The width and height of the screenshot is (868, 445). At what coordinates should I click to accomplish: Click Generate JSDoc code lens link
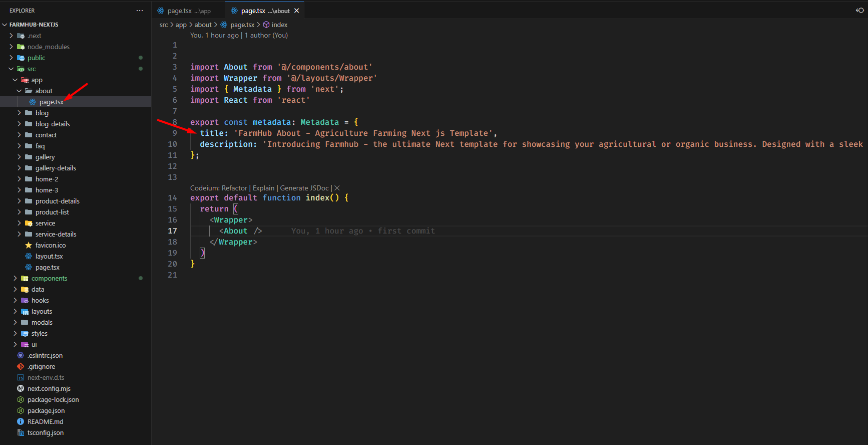pyautogui.click(x=304, y=188)
